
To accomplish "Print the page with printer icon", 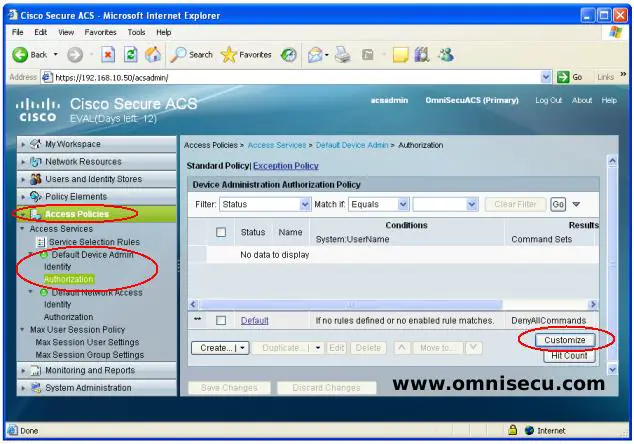I will (x=343, y=55).
